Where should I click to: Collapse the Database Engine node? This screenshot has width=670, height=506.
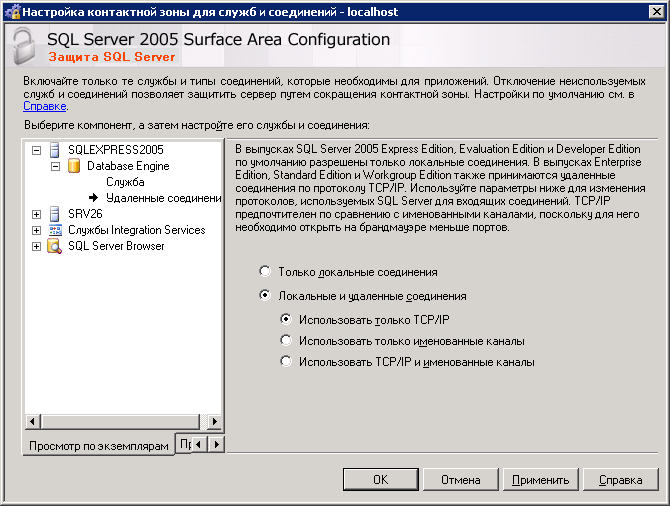(x=56, y=166)
